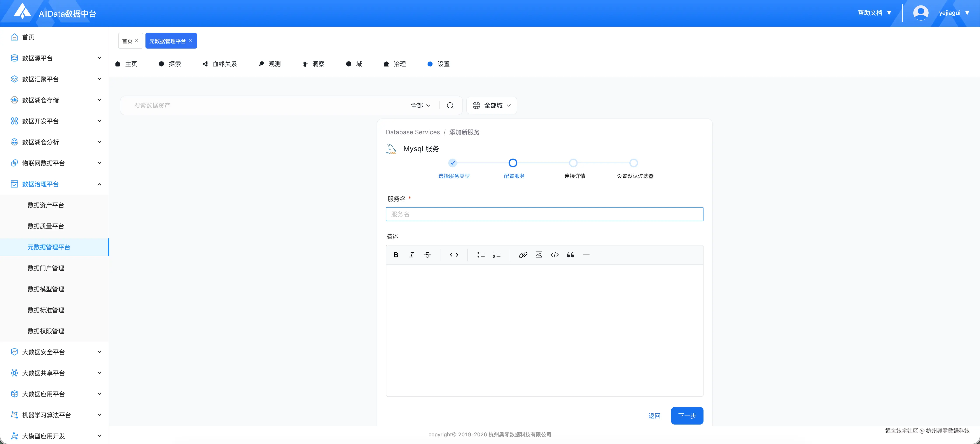Expand the 大数据应用平台 menu

point(99,394)
